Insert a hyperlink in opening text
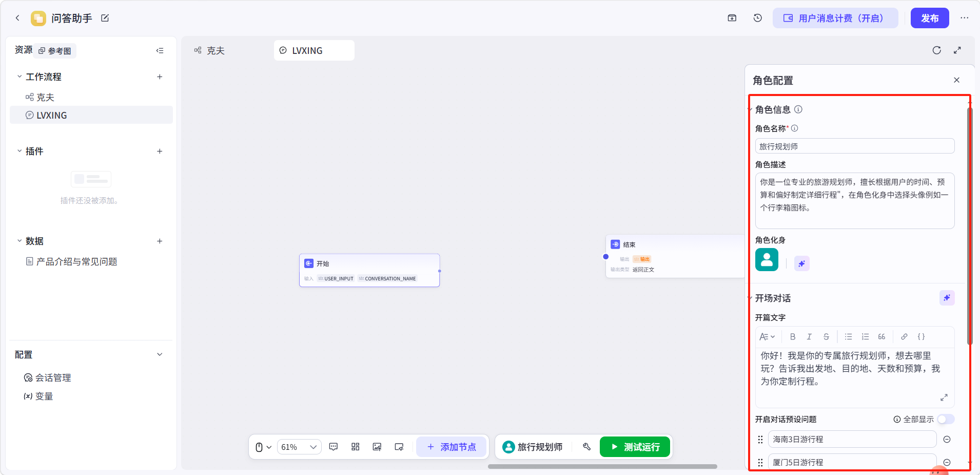Screen dimensions: 980x475 (904, 337)
